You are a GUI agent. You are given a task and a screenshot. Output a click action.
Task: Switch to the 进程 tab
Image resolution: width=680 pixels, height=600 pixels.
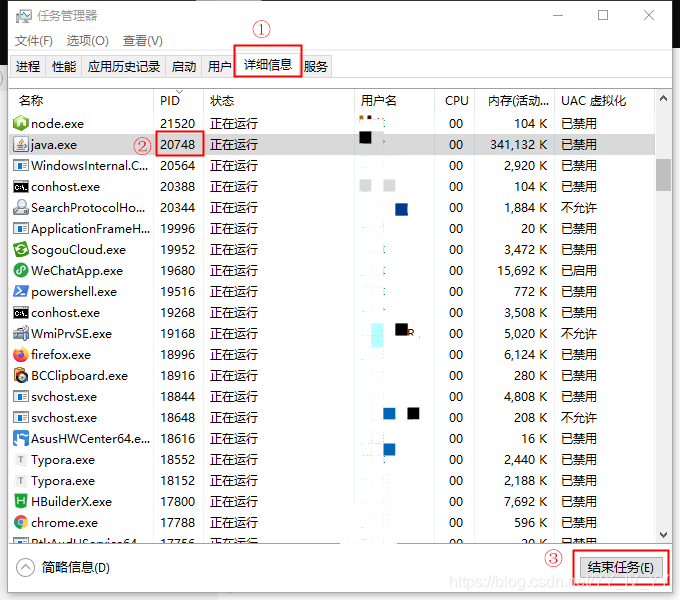coord(28,66)
